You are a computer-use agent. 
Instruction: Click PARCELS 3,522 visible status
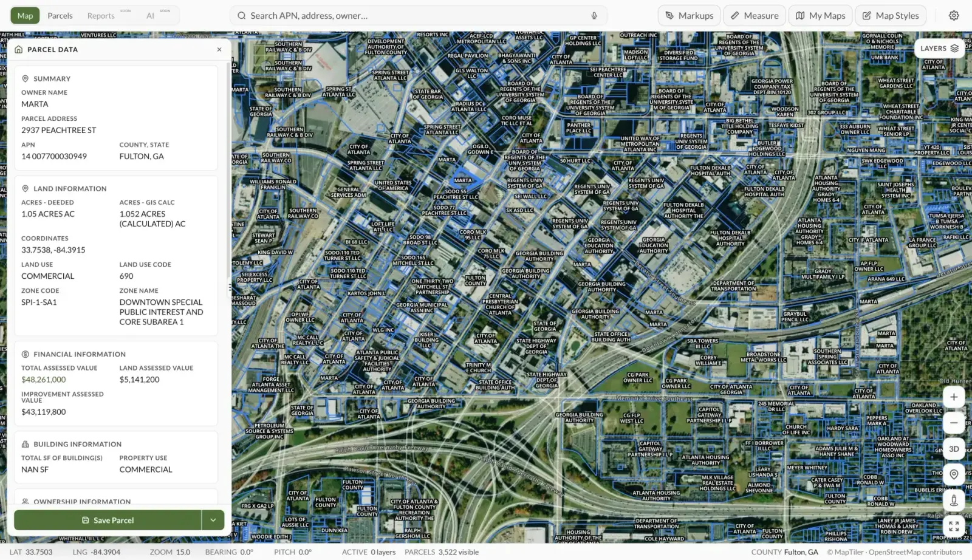(x=442, y=552)
